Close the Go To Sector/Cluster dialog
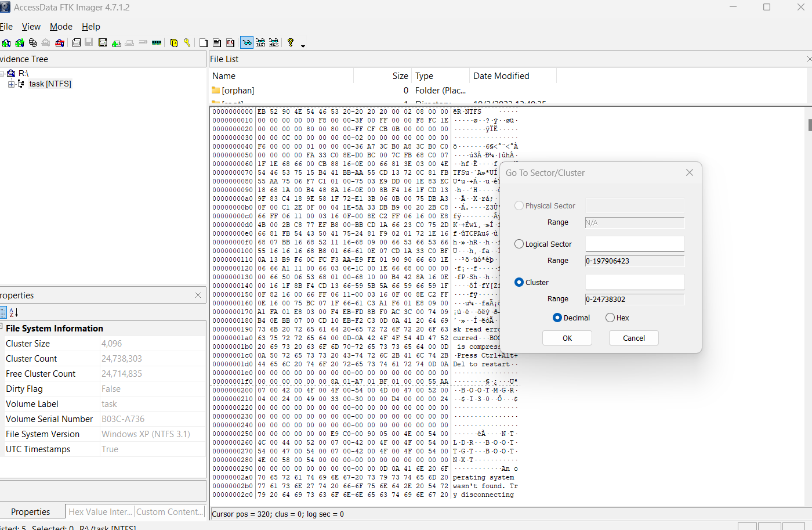Viewport: 812px width, 530px height. (x=690, y=172)
